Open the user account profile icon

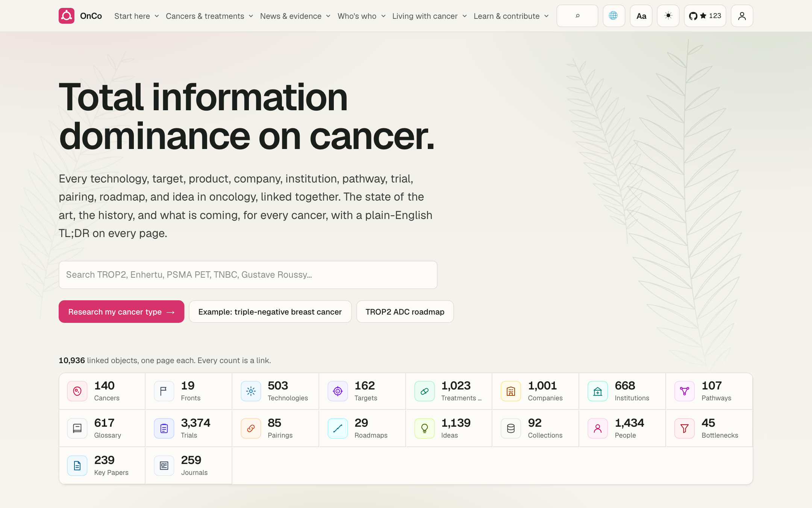pyautogui.click(x=742, y=16)
